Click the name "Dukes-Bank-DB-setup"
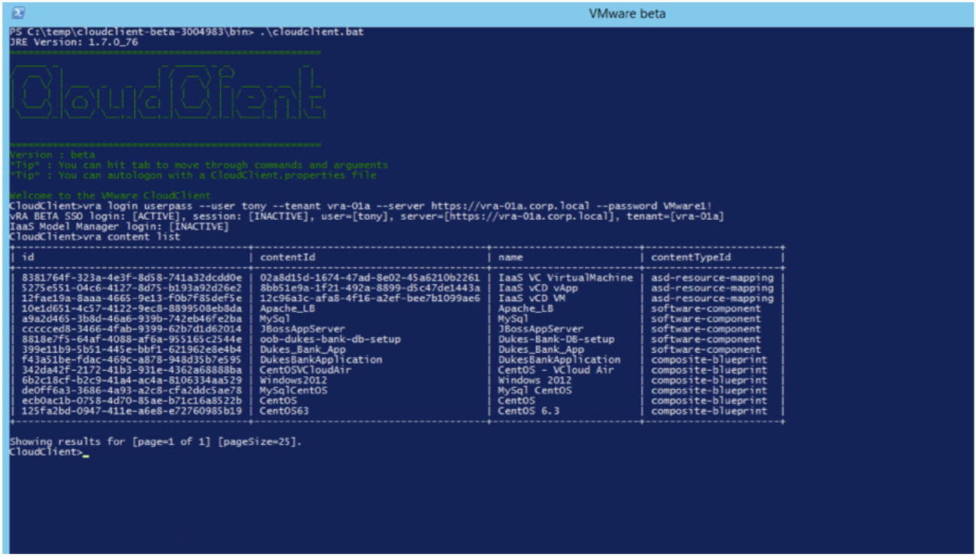 pyautogui.click(x=556, y=339)
